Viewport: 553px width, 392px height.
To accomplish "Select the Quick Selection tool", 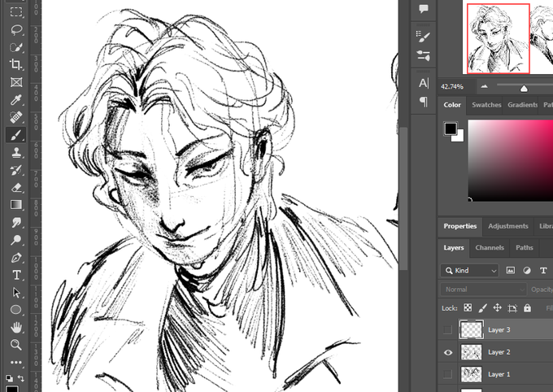I will (x=16, y=47).
